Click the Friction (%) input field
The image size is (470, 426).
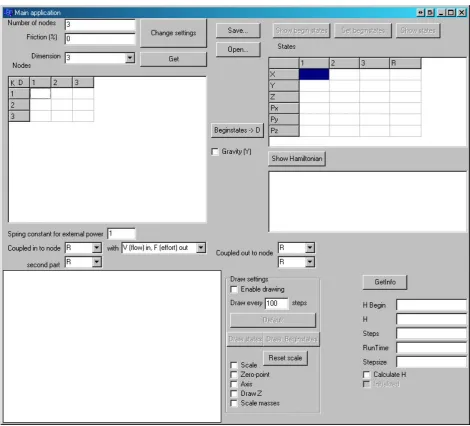tap(100, 39)
